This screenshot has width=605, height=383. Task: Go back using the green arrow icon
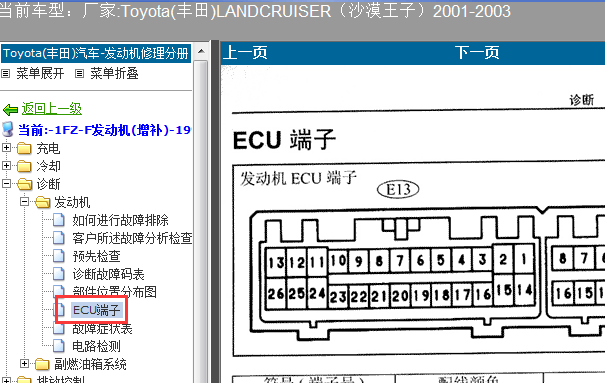10,110
